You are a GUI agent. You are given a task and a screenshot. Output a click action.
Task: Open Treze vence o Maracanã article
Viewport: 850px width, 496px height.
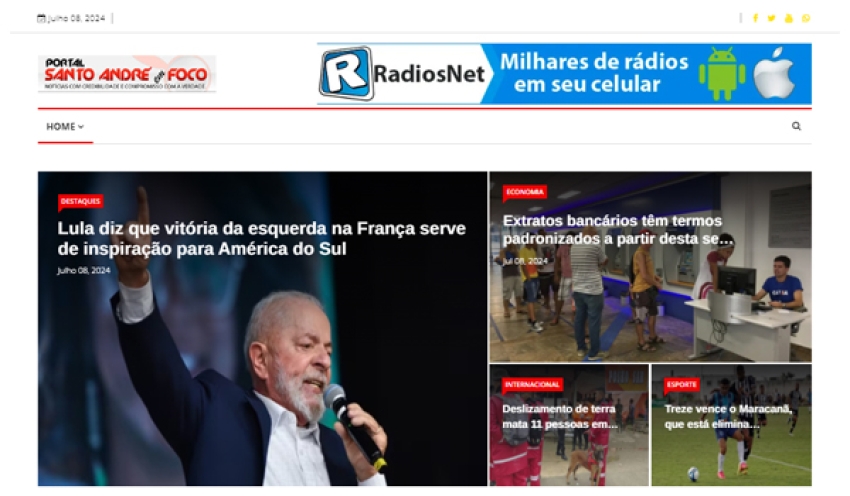[x=728, y=416]
